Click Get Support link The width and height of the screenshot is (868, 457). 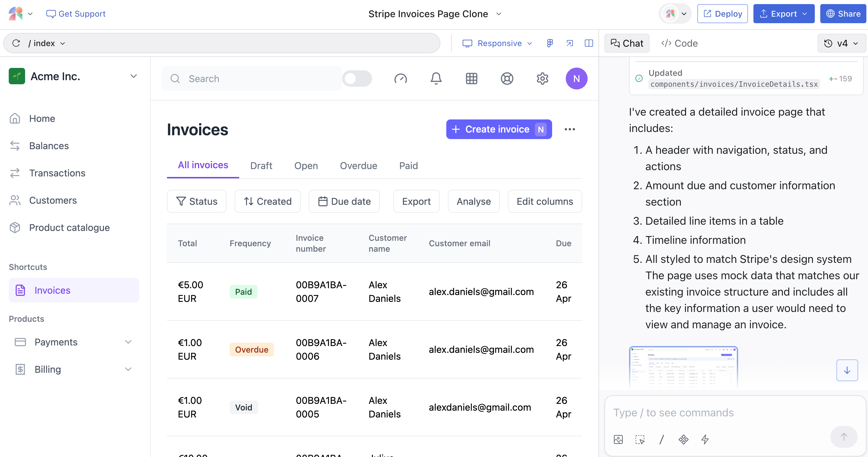(76, 14)
